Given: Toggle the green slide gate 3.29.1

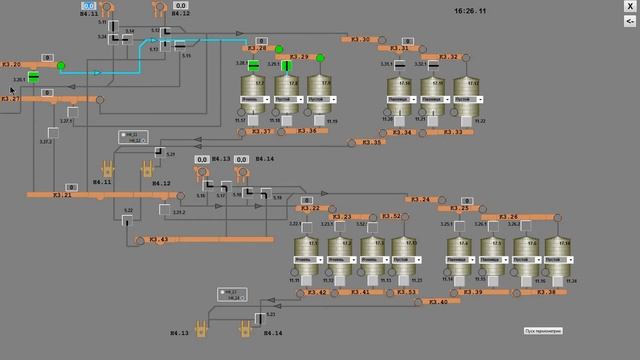Looking at the screenshot, I should (x=287, y=66).
